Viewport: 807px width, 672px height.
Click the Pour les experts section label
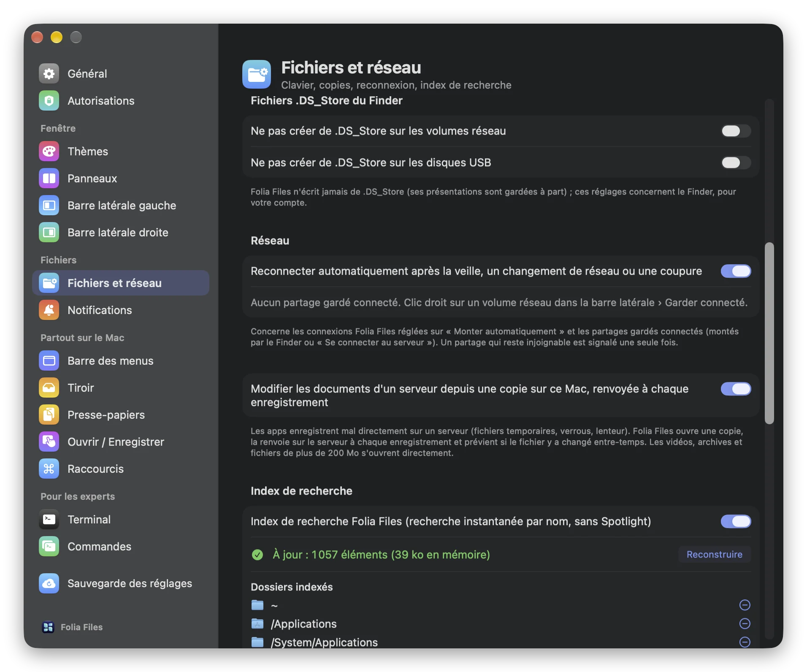[x=78, y=496]
